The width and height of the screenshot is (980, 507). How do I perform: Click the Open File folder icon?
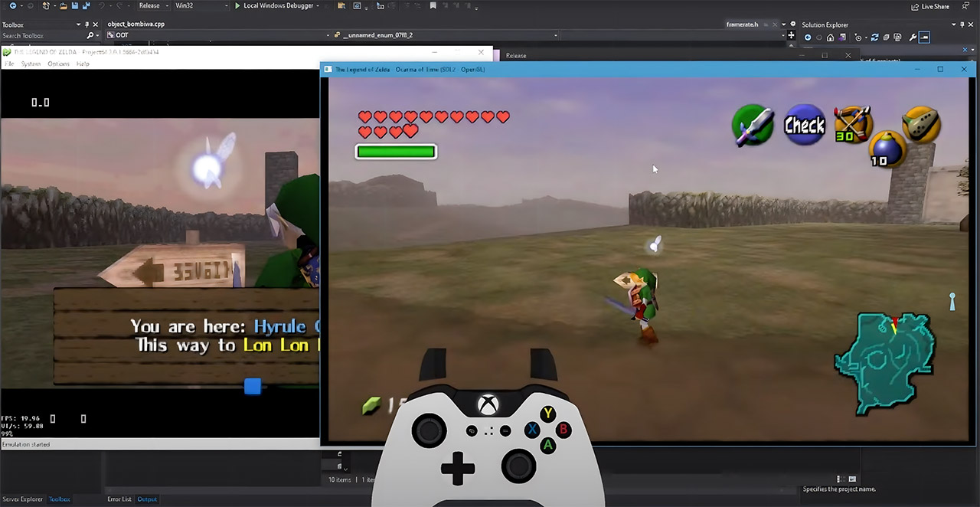pyautogui.click(x=64, y=5)
